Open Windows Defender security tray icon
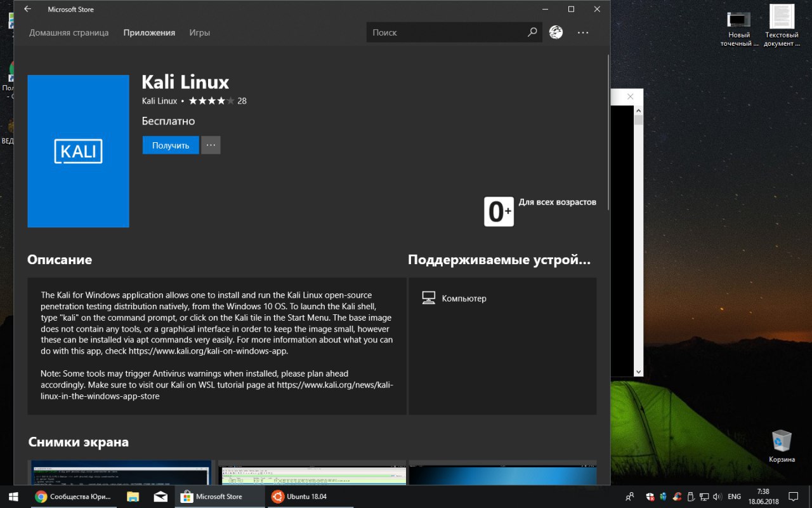The image size is (812, 508). 650,497
